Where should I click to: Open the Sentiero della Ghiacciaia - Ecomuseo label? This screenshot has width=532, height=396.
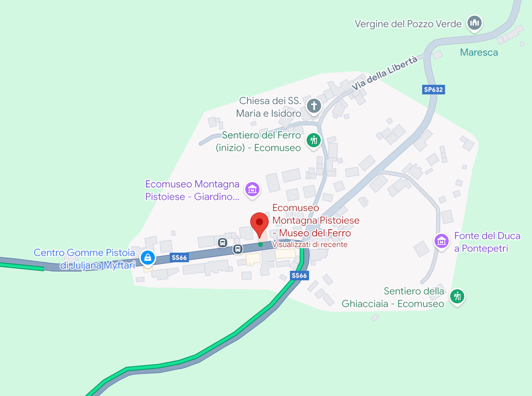(x=393, y=297)
